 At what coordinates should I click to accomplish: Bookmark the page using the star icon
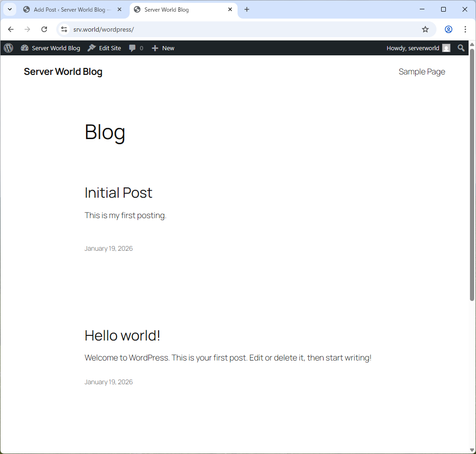click(x=425, y=29)
